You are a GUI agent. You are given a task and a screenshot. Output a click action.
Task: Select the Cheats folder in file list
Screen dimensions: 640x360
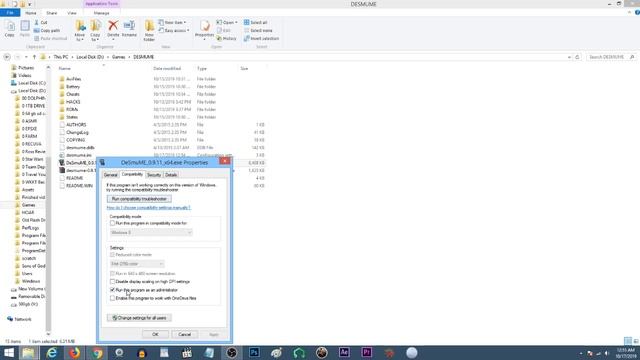tap(73, 94)
